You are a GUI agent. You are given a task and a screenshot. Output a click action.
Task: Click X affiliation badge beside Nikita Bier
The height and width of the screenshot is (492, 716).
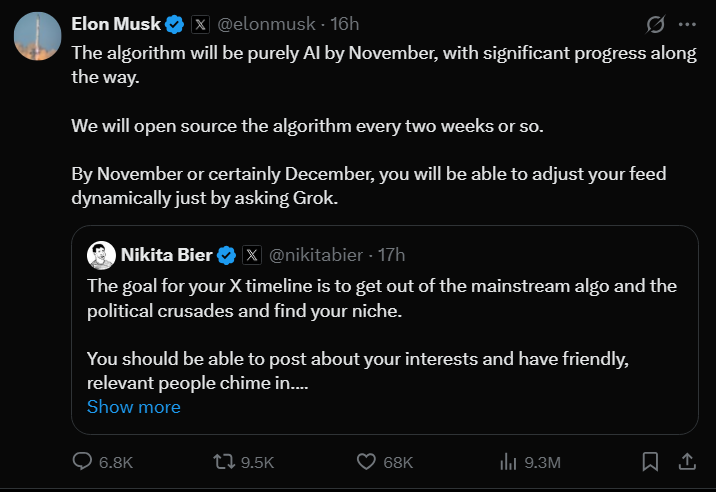(251, 254)
